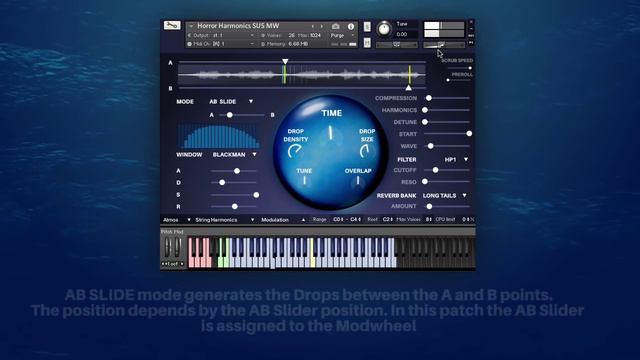
Task: Click the pitch bend wheel
Action: pos(167,247)
